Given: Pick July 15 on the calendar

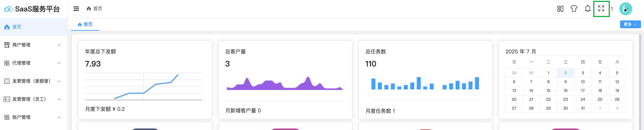Looking at the screenshot, I should pos(548,90).
